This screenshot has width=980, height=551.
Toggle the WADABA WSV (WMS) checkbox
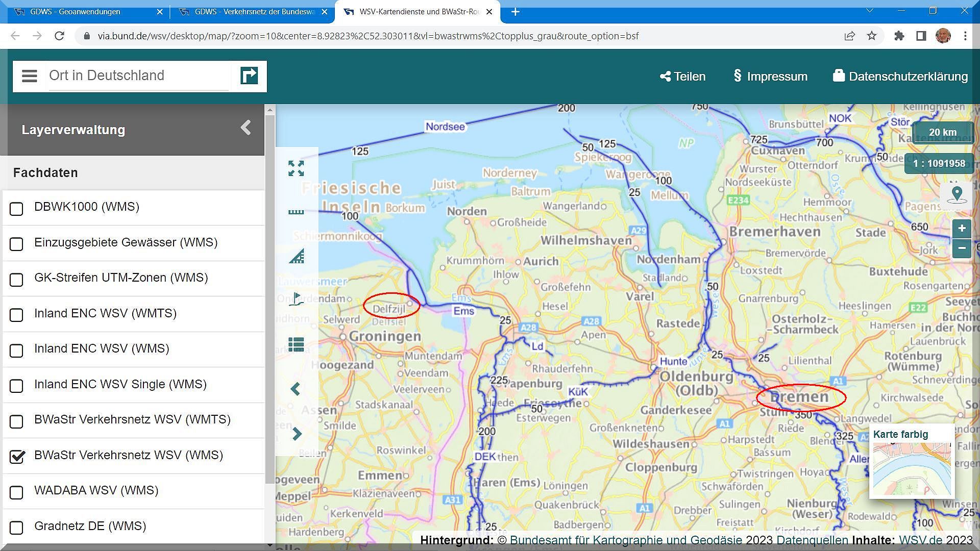click(x=16, y=492)
